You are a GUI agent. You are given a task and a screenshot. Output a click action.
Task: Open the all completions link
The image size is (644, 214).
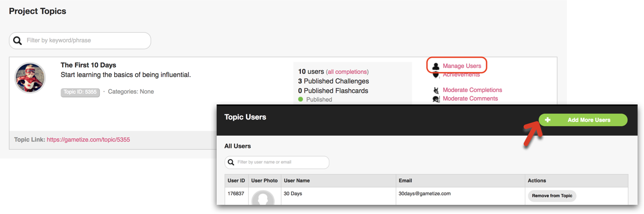tap(347, 72)
